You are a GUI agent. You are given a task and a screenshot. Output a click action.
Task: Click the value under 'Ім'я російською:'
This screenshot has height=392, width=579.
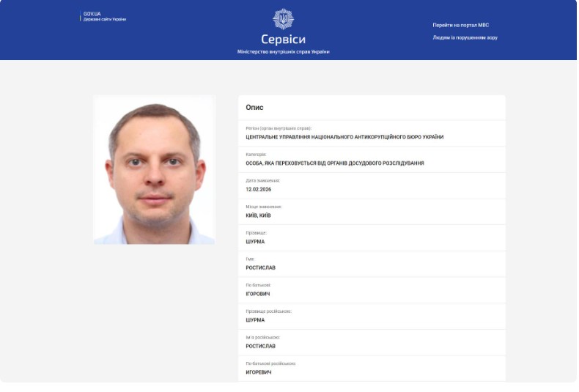pyautogui.click(x=260, y=346)
